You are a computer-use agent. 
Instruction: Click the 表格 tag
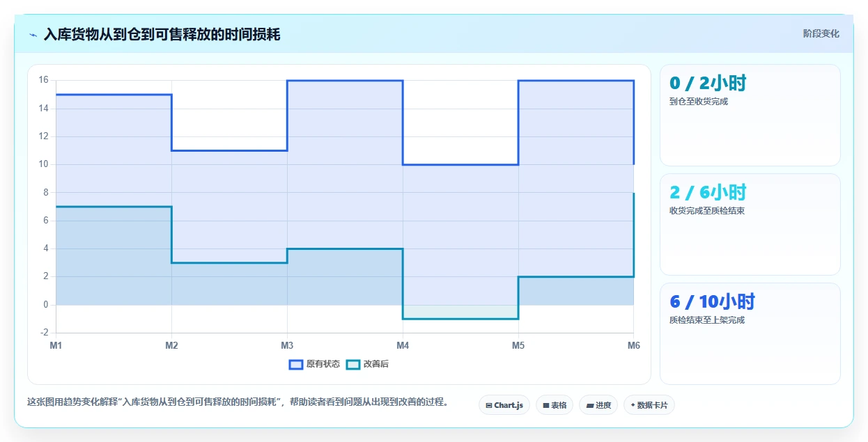[x=555, y=405]
